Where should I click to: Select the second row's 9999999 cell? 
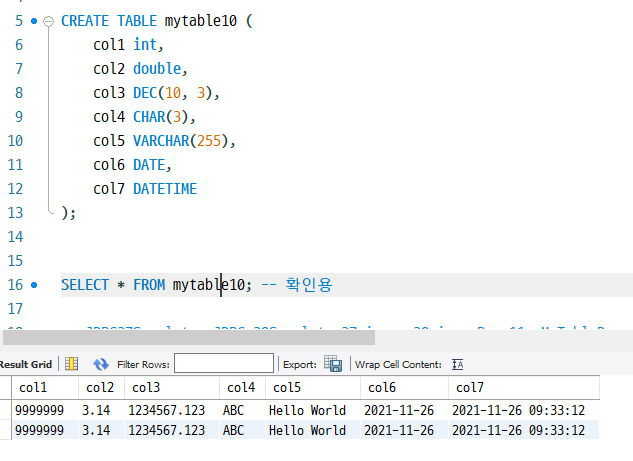click(45, 430)
